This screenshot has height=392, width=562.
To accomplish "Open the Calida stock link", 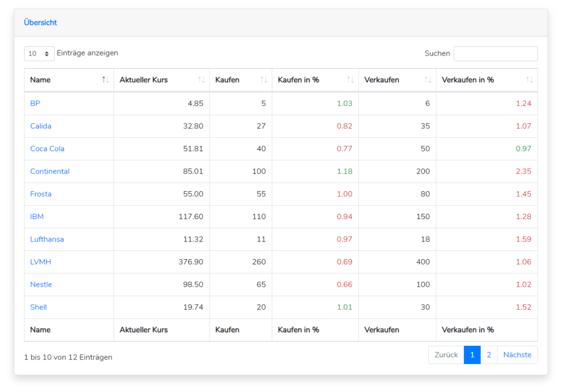I will pyautogui.click(x=41, y=126).
